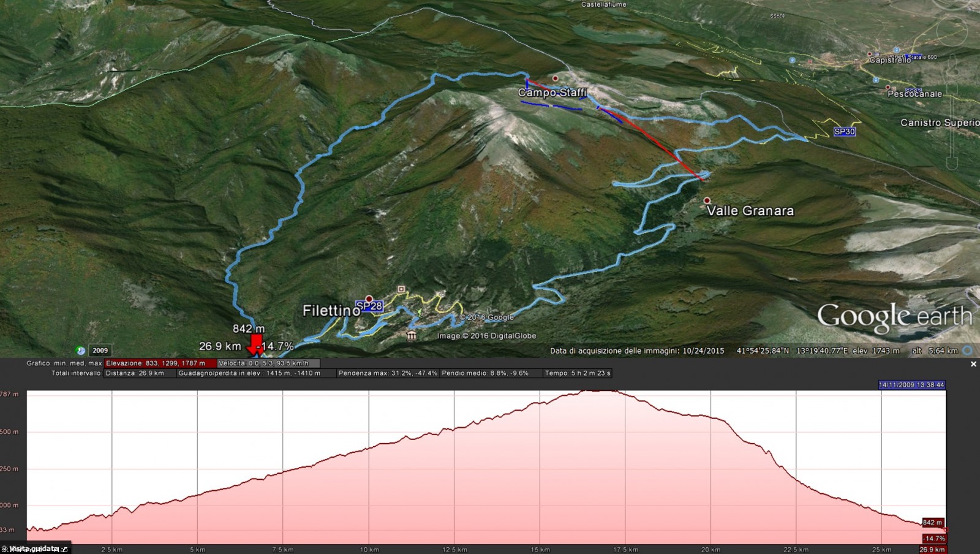Viewport: 980px width, 554px height.
Task: Click the Visita guidata tour label
Action: pos(34,548)
